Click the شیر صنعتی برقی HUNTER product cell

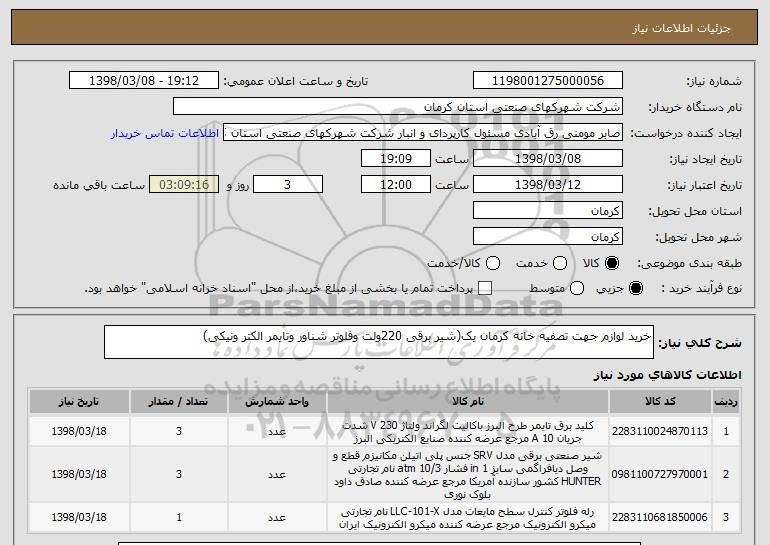coord(468,474)
